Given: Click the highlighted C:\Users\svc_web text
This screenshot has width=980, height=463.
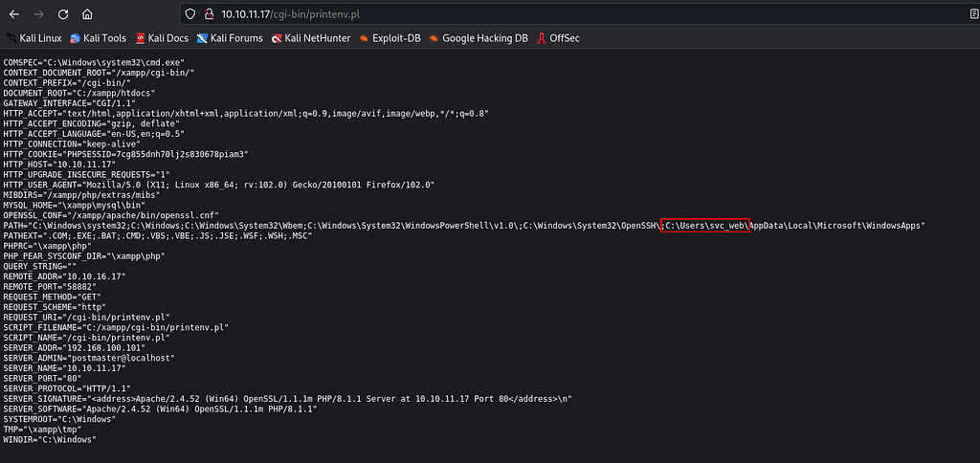Looking at the screenshot, I should point(705,226).
